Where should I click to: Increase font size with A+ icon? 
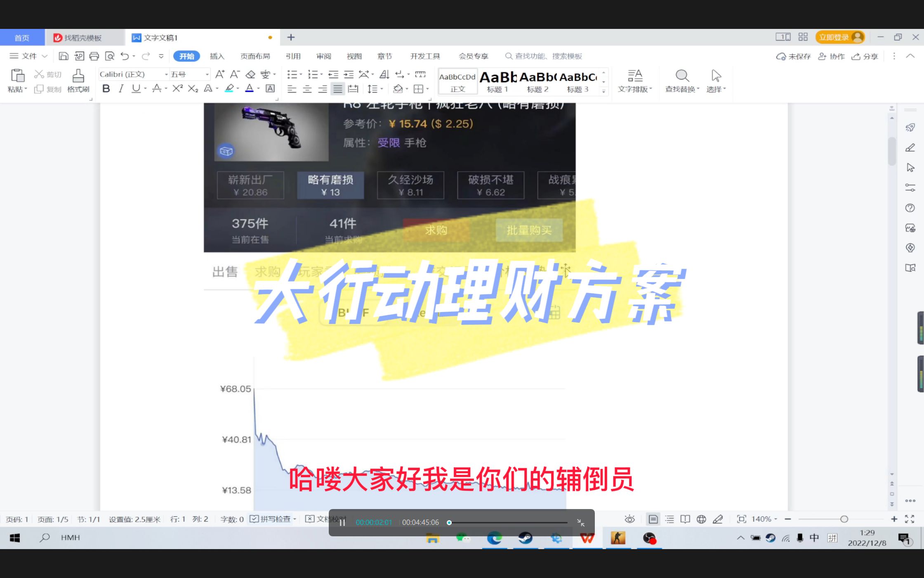pyautogui.click(x=220, y=74)
